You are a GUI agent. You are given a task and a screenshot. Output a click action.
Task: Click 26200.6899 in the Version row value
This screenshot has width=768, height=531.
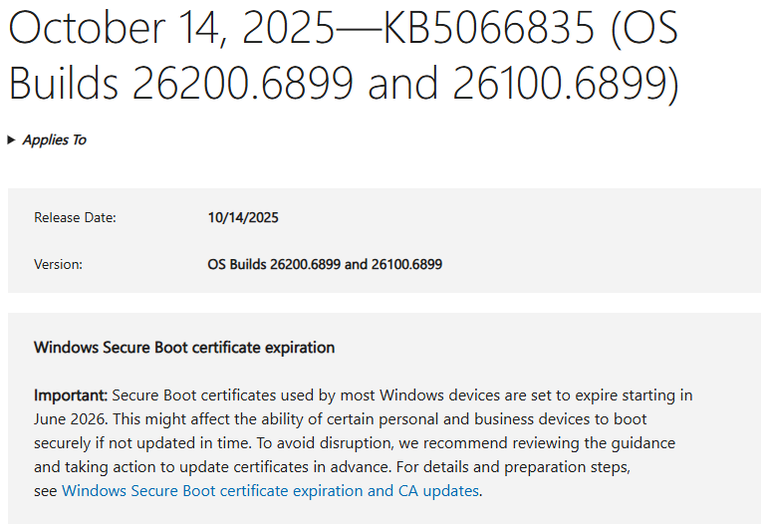point(305,265)
